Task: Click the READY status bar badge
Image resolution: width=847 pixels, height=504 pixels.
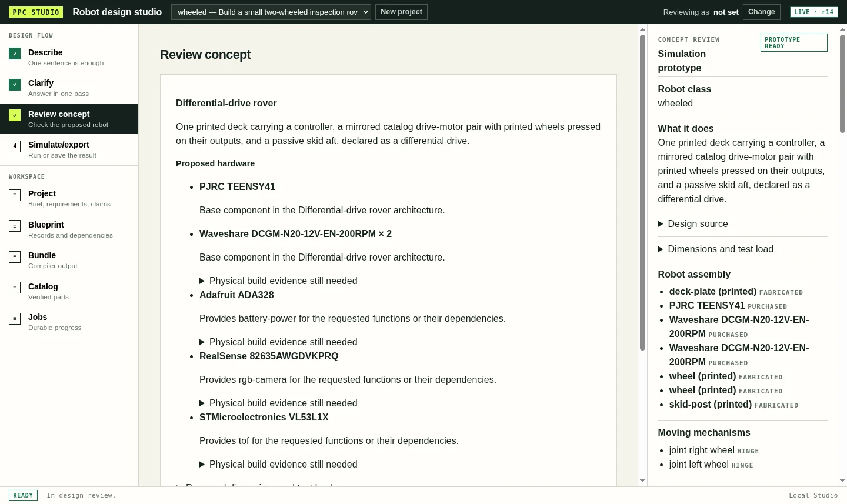Action: 23,496
